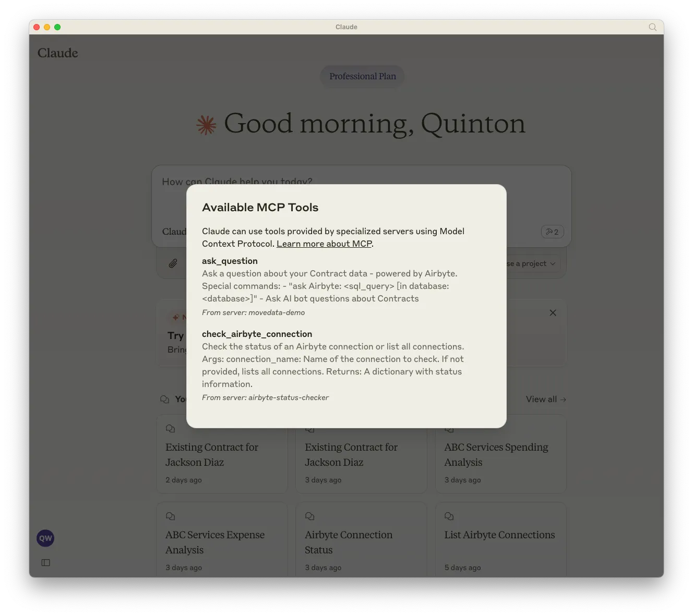Click the orange Claude spark icon
Viewport: 693px width, 616px height.
[206, 125]
